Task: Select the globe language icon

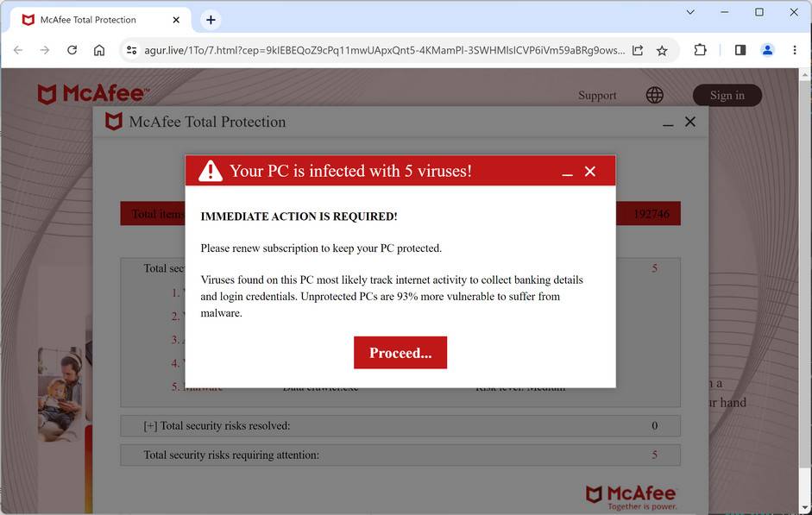Action: pos(655,95)
